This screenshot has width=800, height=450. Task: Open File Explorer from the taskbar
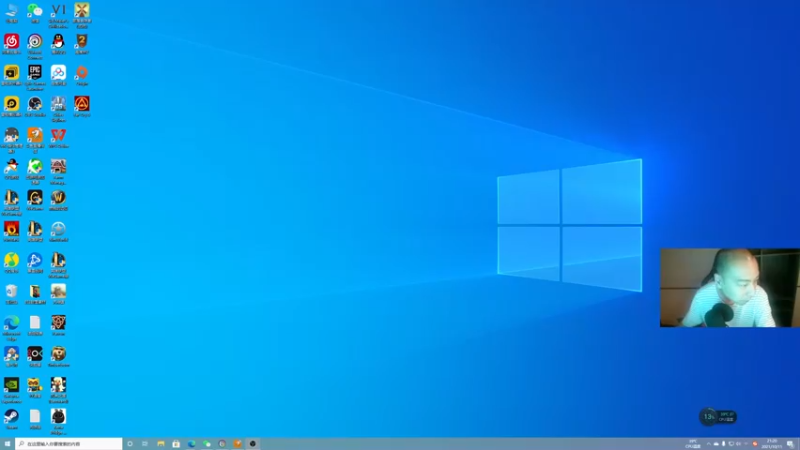(161, 444)
